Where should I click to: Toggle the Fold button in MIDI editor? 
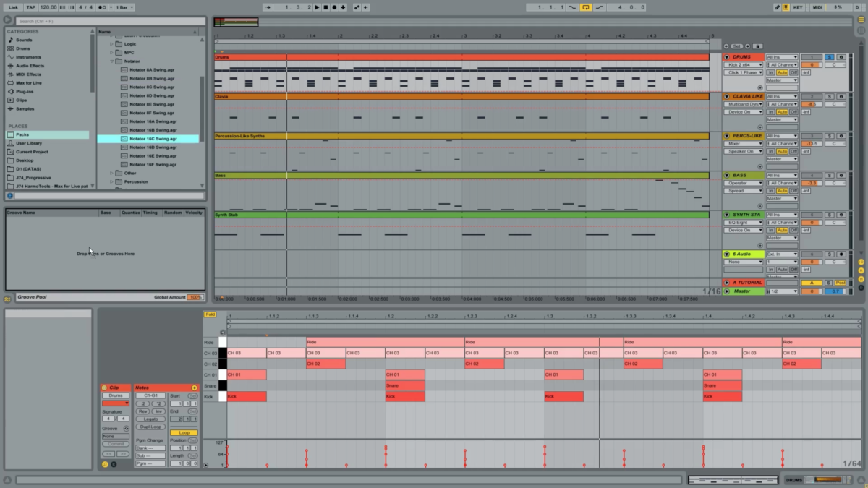[210, 314]
